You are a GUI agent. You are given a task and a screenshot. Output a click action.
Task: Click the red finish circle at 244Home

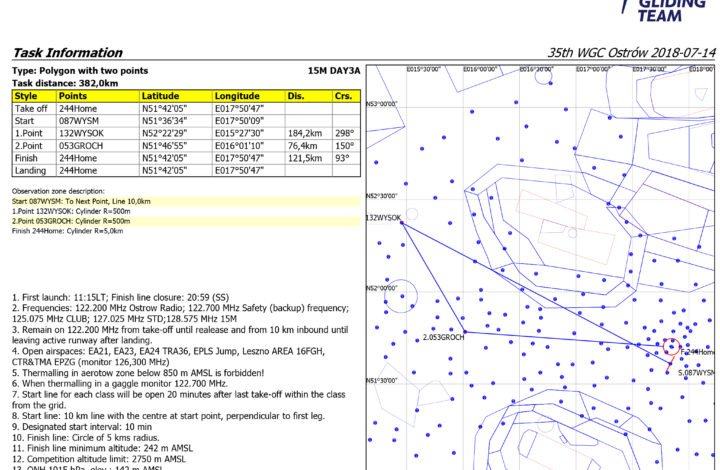click(671, 348)
